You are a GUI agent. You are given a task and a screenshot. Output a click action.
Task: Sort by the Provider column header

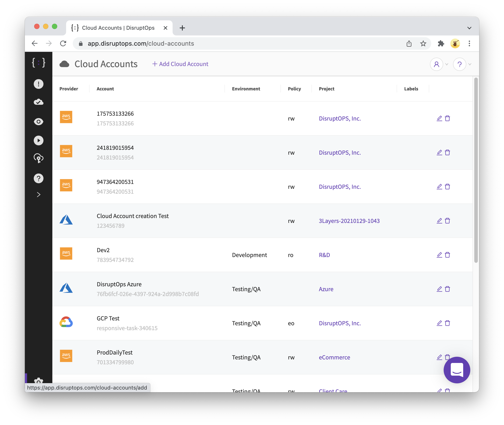[69, 89]
